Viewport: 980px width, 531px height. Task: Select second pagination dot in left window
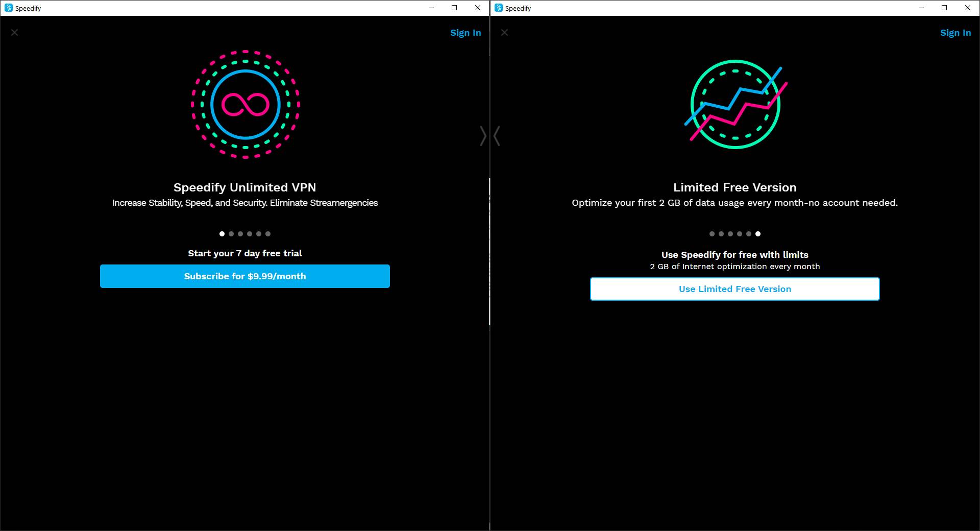(x=231, y=234)
